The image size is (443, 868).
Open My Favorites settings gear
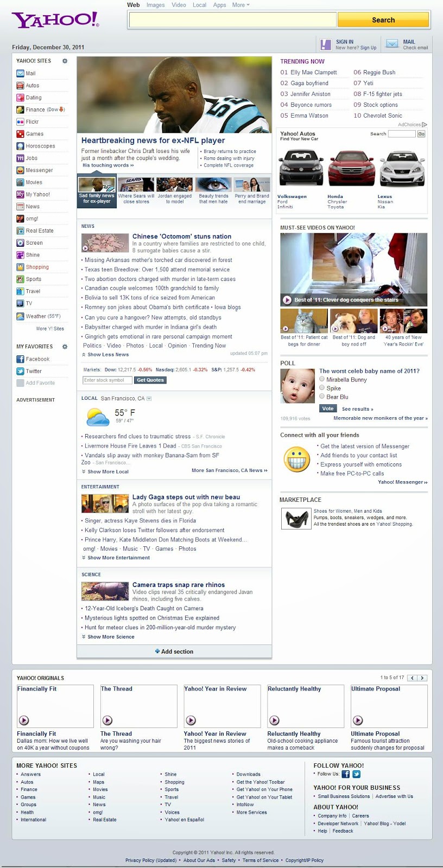(65, 346)
